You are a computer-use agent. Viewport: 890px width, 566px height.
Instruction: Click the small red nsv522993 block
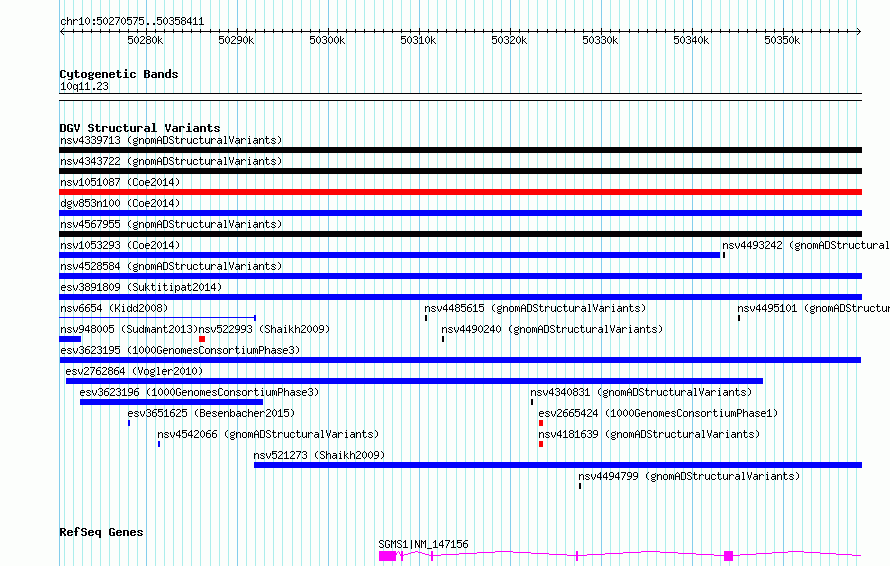(202, 339)
